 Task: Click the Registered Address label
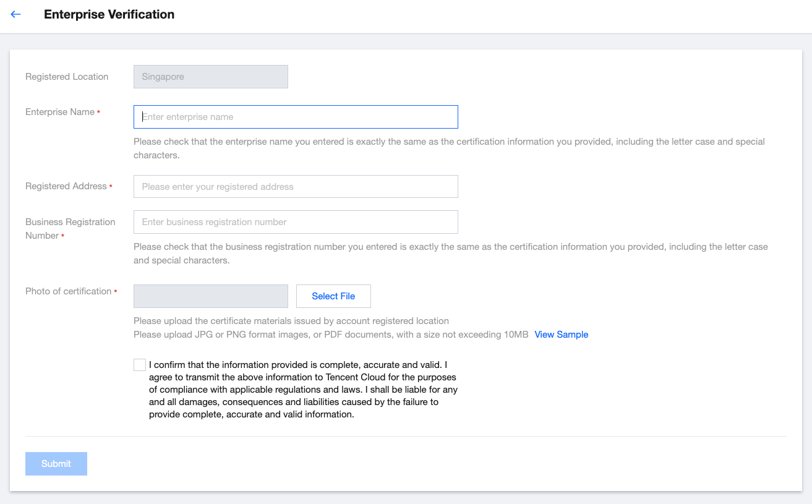pyautogui.click(x=66, y=186)
